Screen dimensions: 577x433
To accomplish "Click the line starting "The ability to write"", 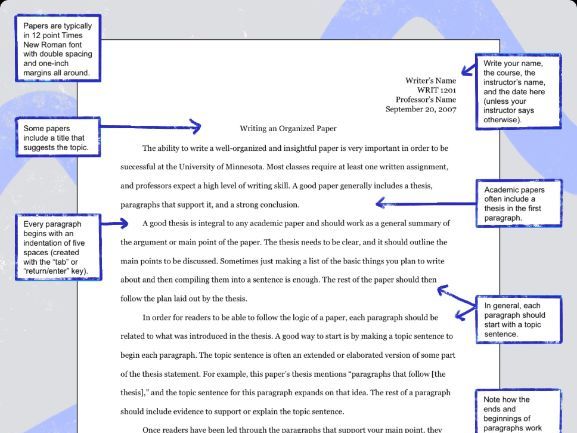I will tap(295, 148).
